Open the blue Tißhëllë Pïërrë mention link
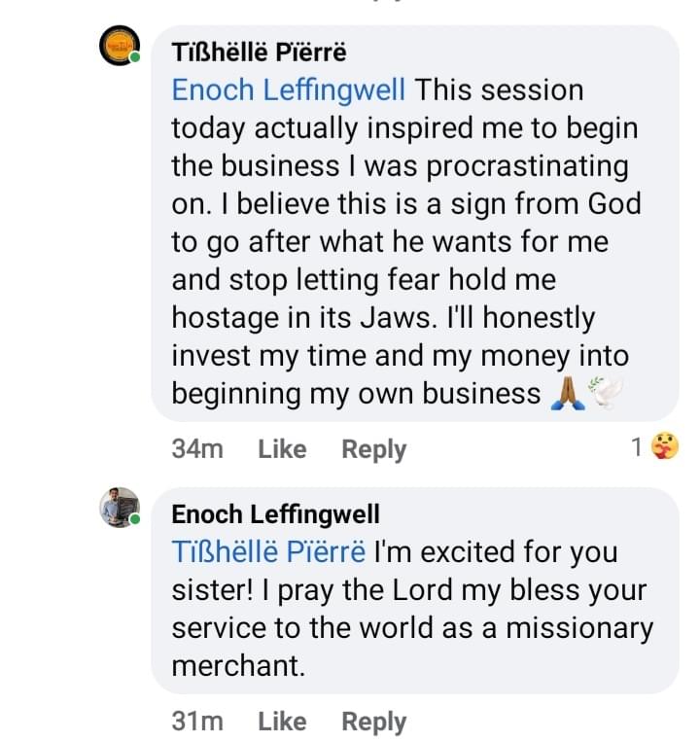700x741 pixels. tap(268, 552)
